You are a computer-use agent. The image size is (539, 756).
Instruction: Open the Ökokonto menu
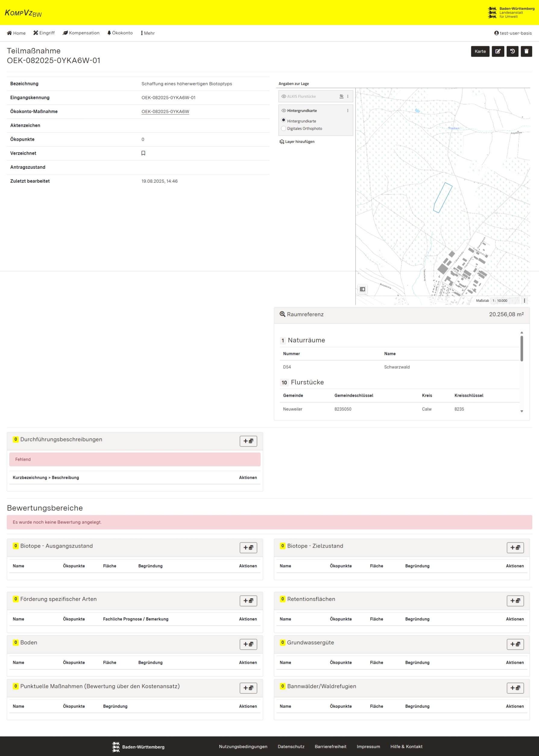coord(120,33)
